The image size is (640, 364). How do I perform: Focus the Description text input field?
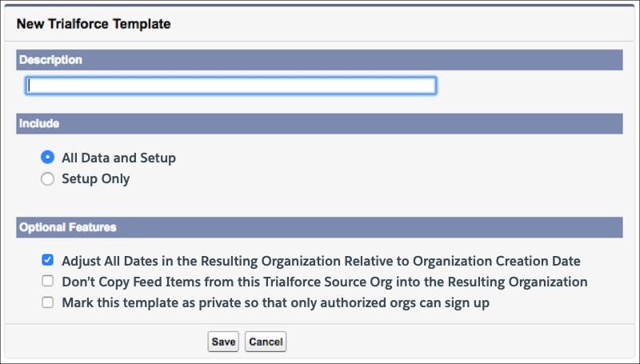[231, 86]
